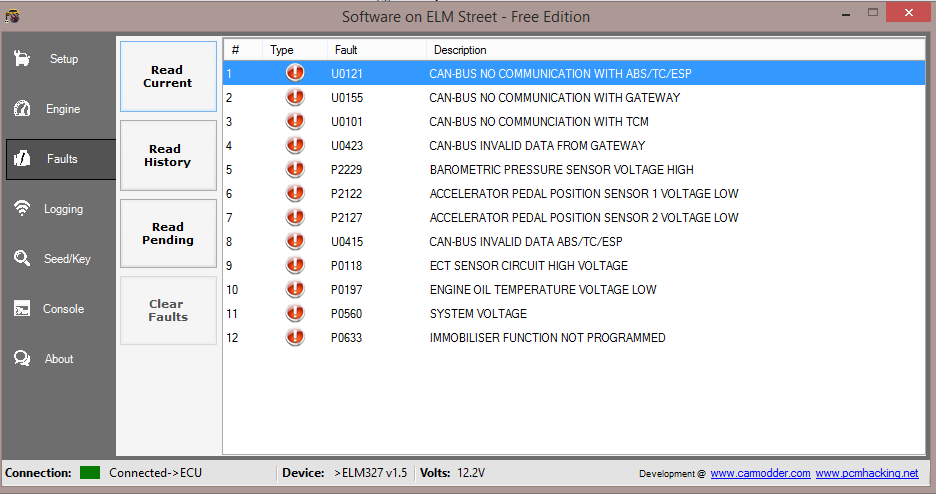
Task: Select 'ENGINE OIL TEMPERATURE VOLTAGE LOW' description
Action: pos(543,290)
